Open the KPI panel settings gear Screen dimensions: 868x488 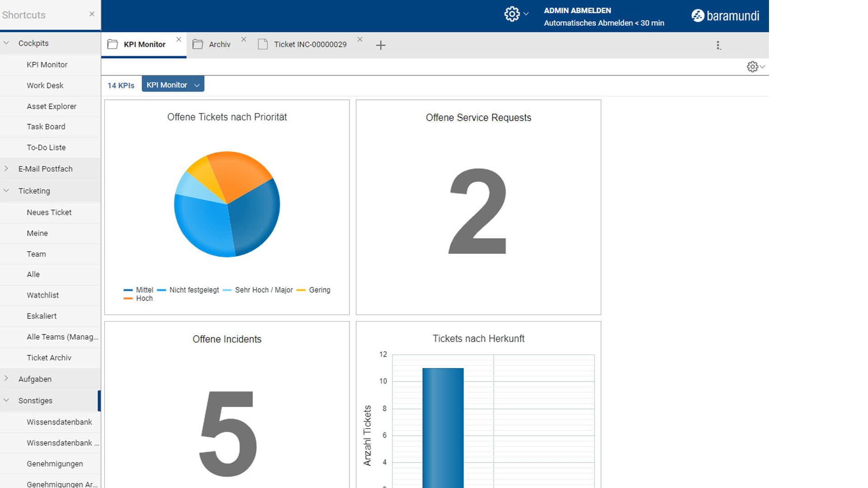tap(752, 67)
